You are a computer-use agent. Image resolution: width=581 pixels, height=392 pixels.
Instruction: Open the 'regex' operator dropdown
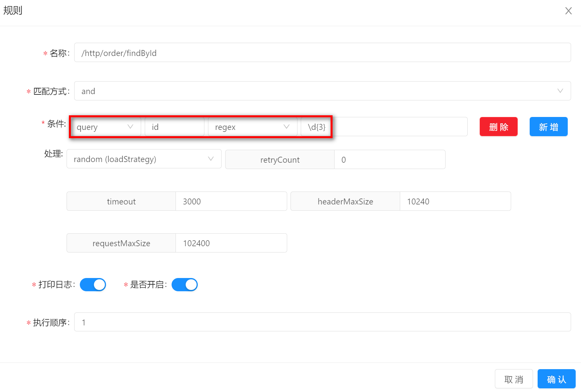pyautogui.click(x=252, y=127)
